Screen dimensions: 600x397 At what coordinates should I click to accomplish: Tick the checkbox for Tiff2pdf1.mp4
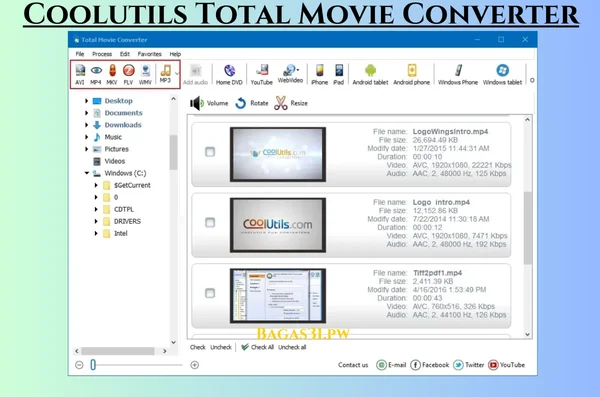210,293
